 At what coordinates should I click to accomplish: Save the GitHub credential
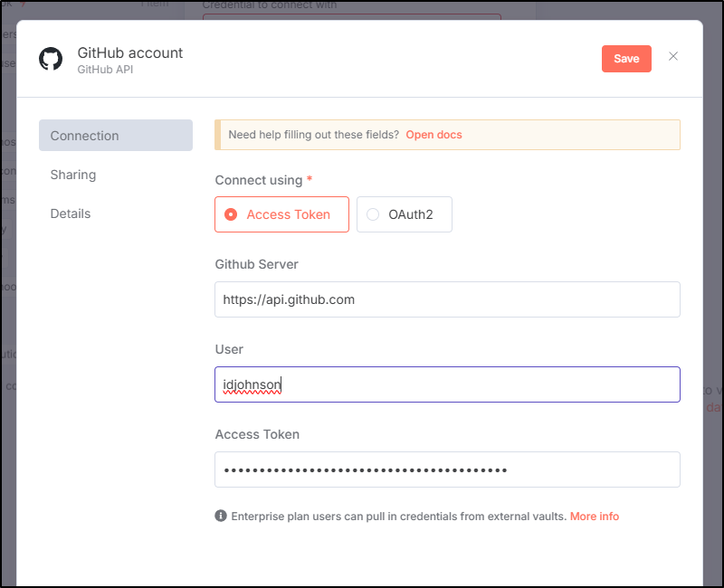626,59
